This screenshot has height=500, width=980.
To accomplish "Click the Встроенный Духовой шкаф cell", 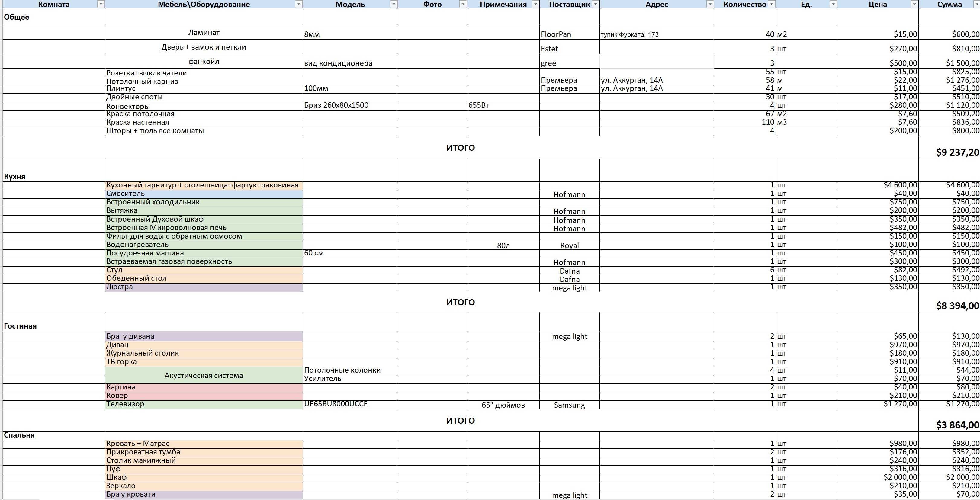I will tap(204, 220).
